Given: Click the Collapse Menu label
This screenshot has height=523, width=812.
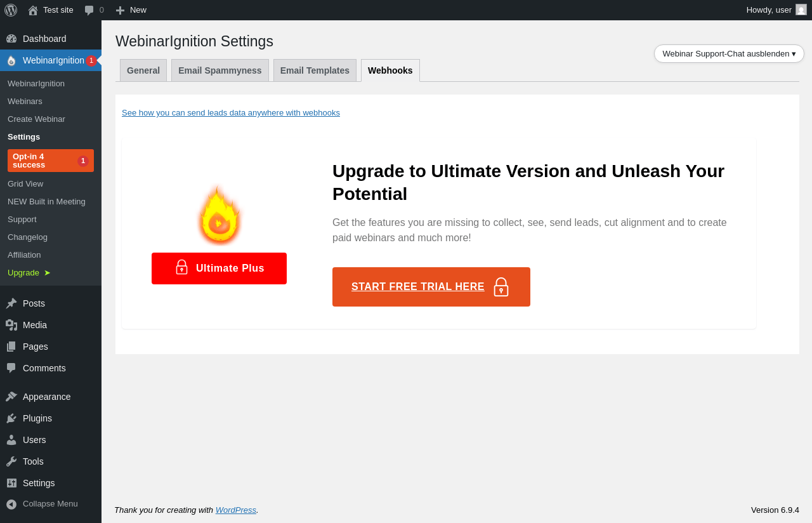Looking at the screenshot, I should [50, 504].
